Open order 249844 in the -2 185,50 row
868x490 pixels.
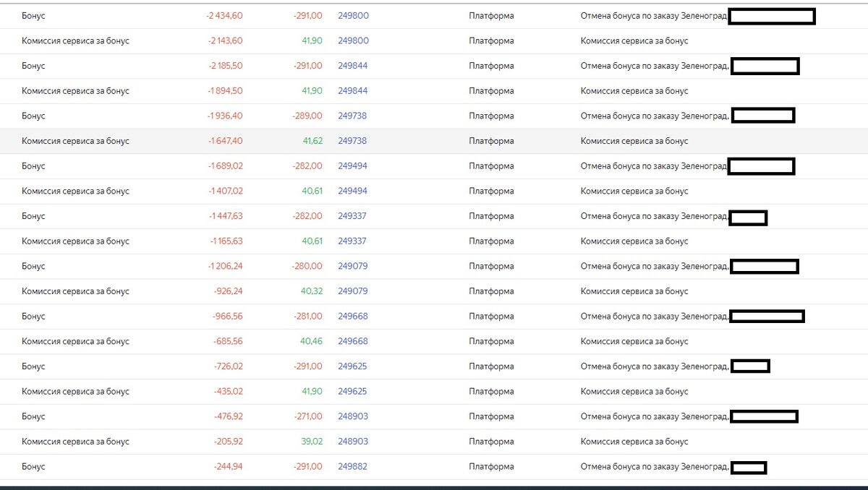[x=352, y=66]
